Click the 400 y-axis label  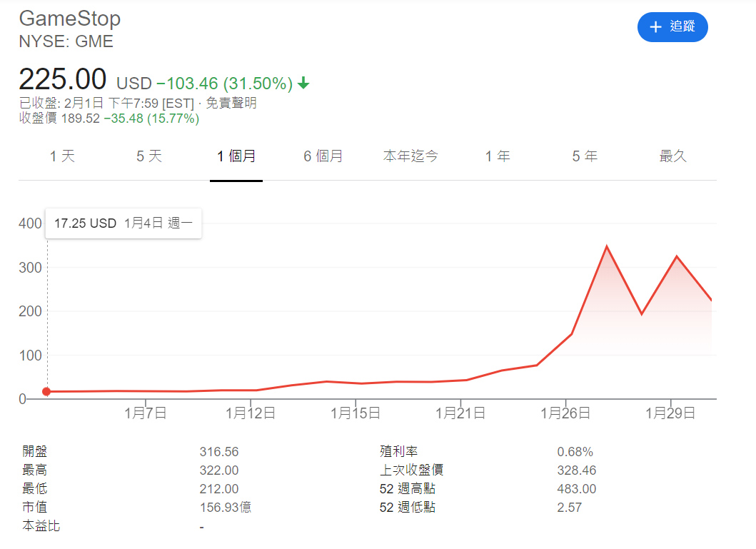coord(30,223)
